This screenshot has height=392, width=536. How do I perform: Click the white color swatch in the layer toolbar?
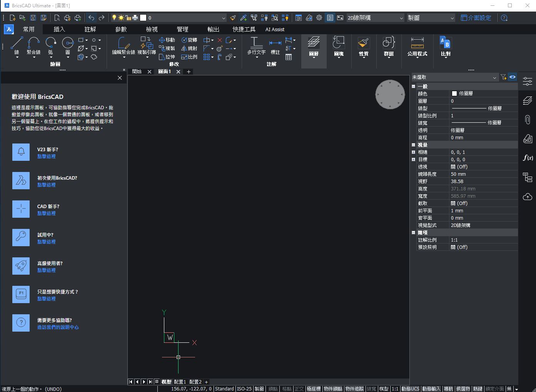(143, 18)
